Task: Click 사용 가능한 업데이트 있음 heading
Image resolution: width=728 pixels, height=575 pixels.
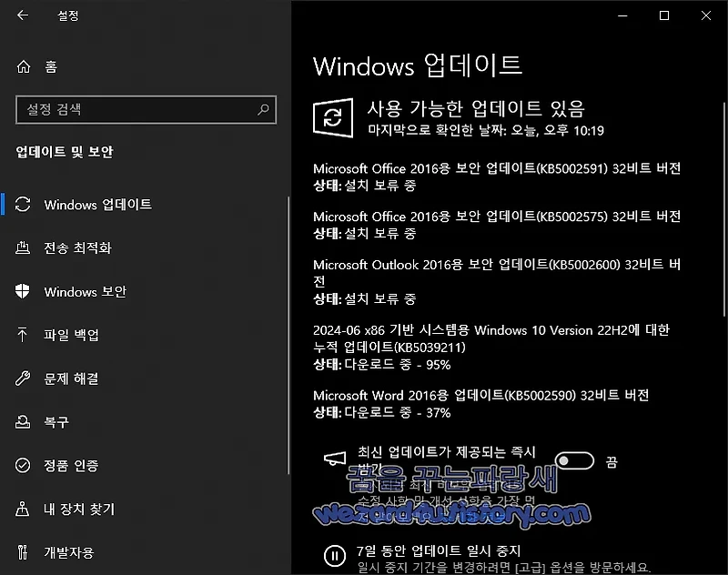Action: point(476,109)
